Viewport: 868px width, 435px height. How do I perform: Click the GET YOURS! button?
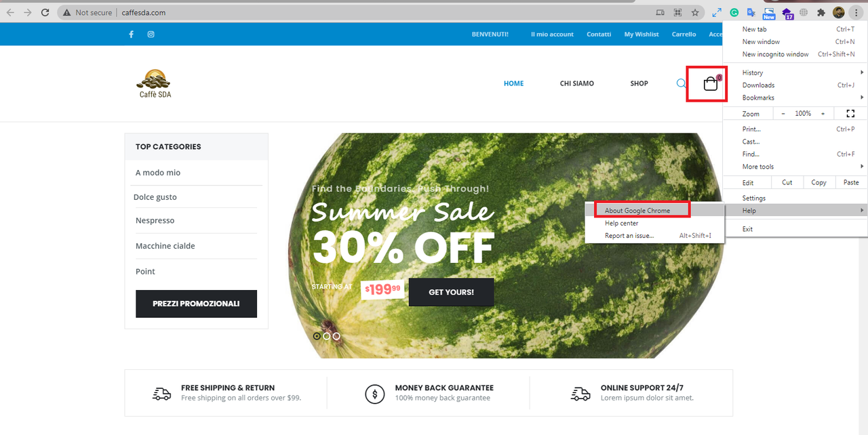pos(451,292)
